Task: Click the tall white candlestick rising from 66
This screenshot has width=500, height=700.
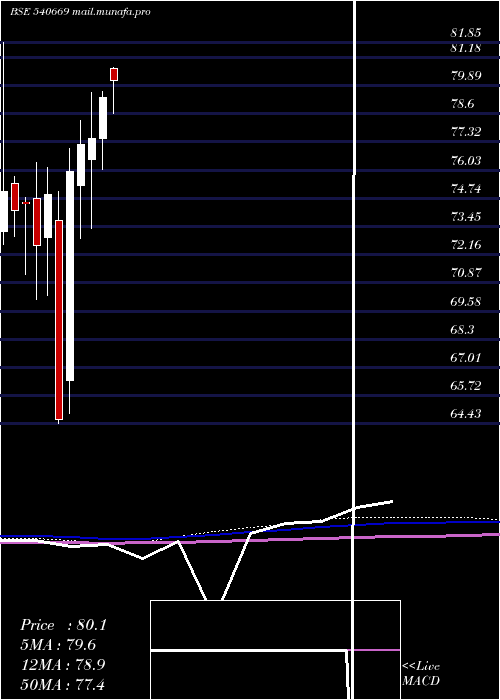Action: pyautogui.click(x=70, y=275)
